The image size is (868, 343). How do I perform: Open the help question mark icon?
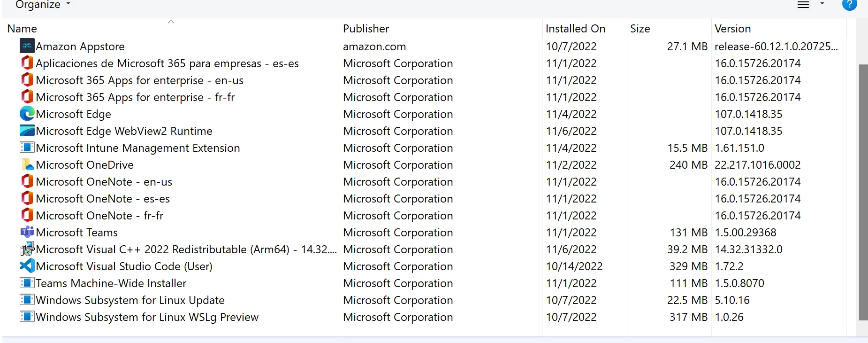850,4
